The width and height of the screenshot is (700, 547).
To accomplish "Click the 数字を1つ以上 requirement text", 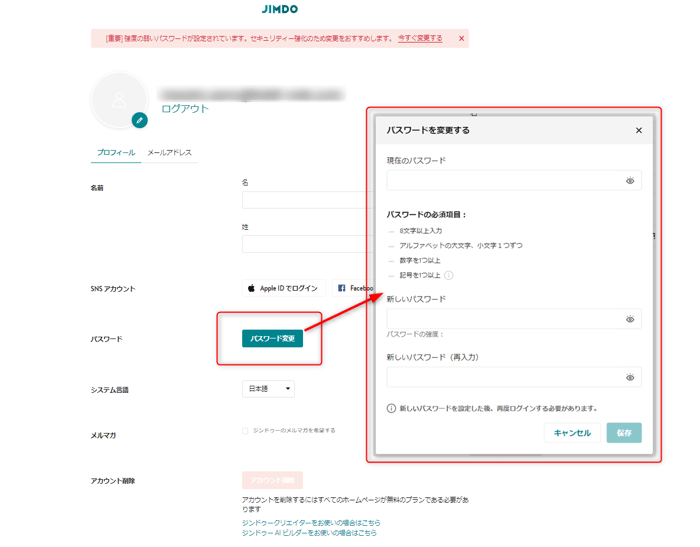I will click(x=420, y=260).
